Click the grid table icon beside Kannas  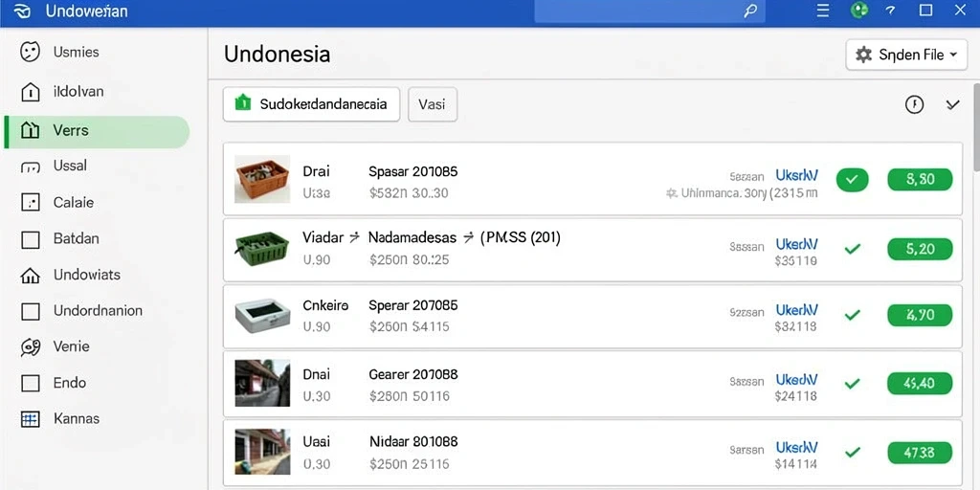click(x=30, y=419)
